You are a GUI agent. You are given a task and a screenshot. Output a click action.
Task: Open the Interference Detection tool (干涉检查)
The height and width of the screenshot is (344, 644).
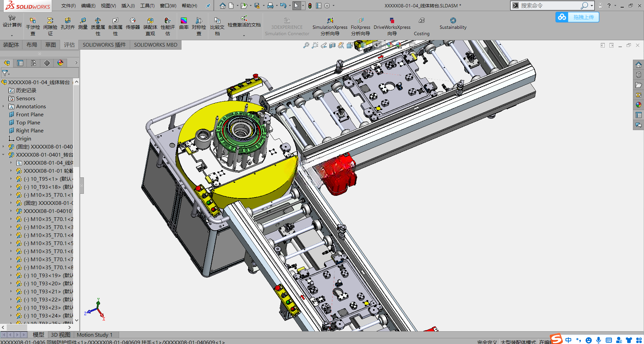(x=33, y=26)
